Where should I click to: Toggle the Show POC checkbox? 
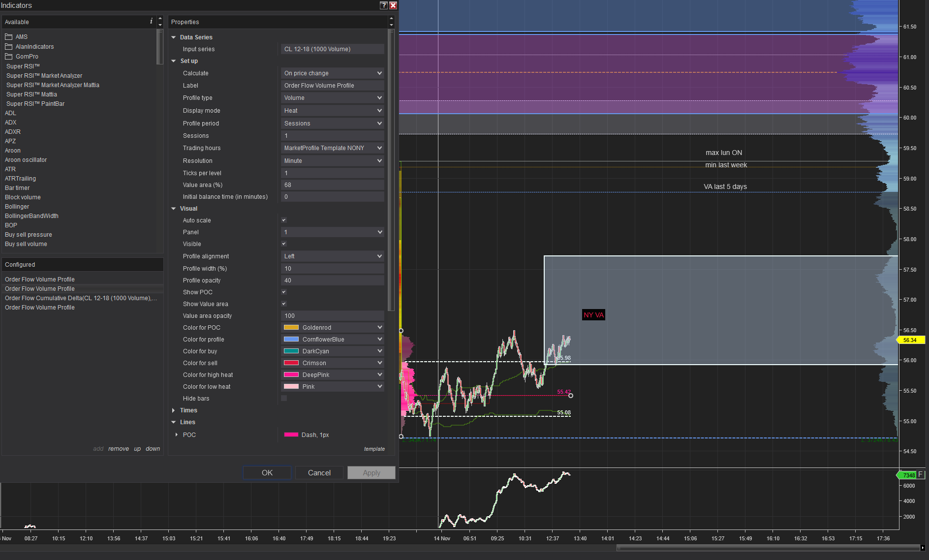coord(284,292)
